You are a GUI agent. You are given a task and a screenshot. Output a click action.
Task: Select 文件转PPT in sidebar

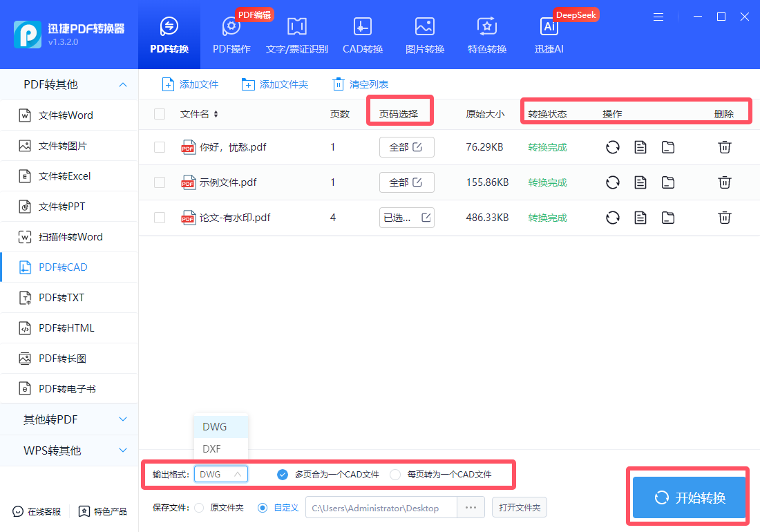pos(69,207)
